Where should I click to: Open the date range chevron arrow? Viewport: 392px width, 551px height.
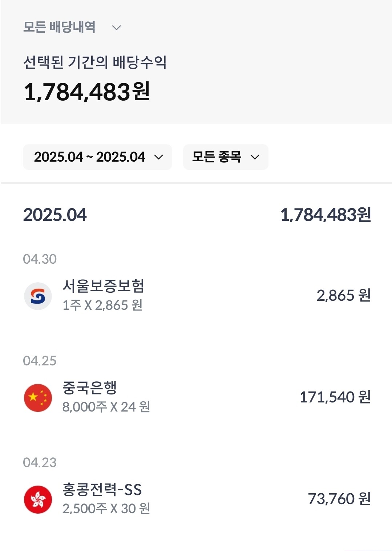coord(159,157)
